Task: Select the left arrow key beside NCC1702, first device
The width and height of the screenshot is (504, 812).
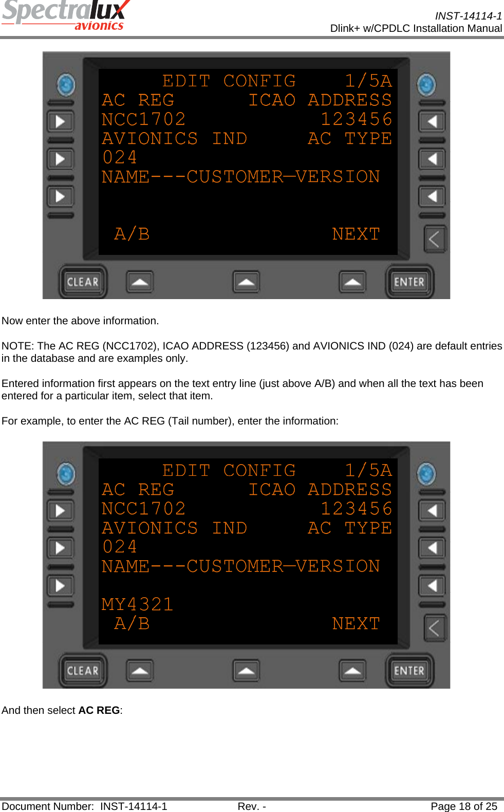Action: click(61, 122)
